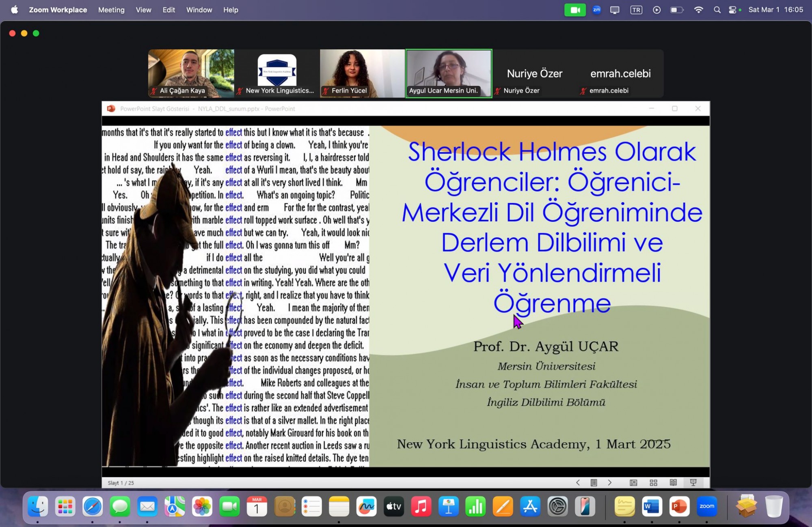Viewport: 812px width, 527px height.
Task: Go to previous slide with left arrow
Action: pyautogui.click(x=578, y=482)
